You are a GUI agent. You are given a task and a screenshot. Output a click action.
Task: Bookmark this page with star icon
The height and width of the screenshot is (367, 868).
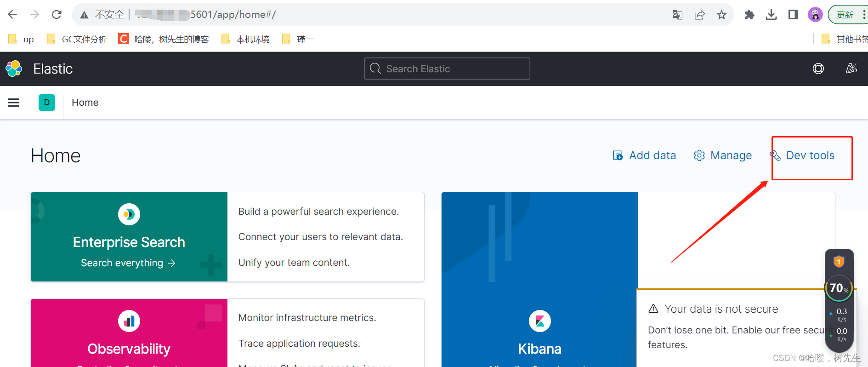[721, 15]
